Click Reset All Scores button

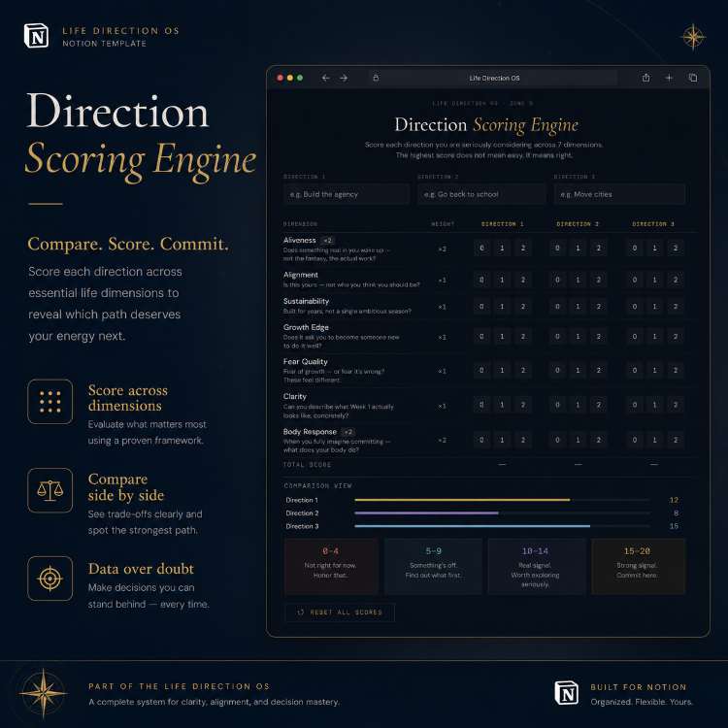click(x=340, y=612)
